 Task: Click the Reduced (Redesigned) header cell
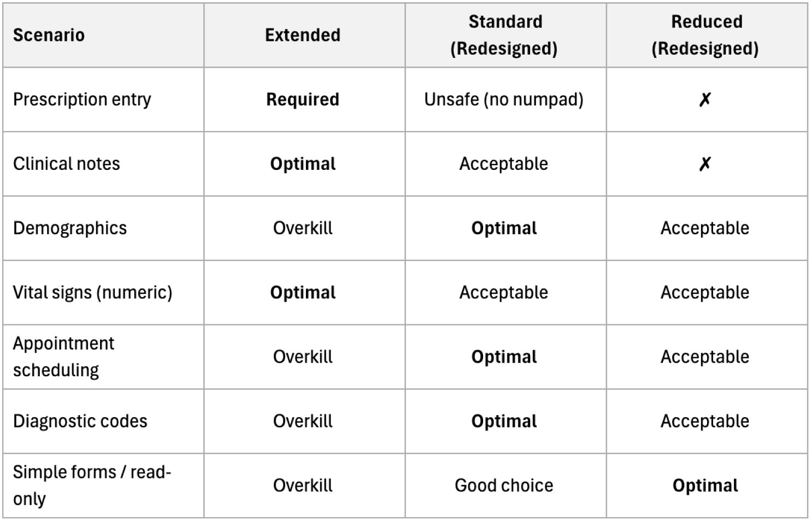tap(705, 35)
